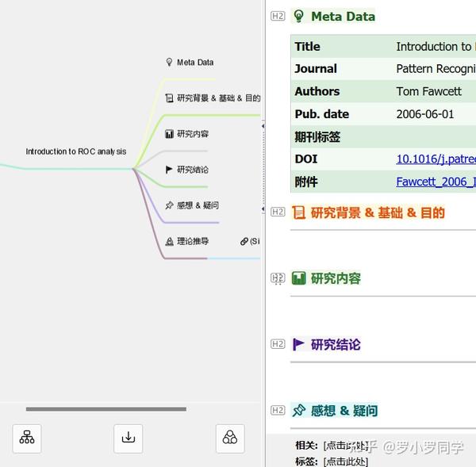The height and width of the screenshot is (467, 476).
Task: Select Meta Data mind map node
Action: (x=195, y=62)
